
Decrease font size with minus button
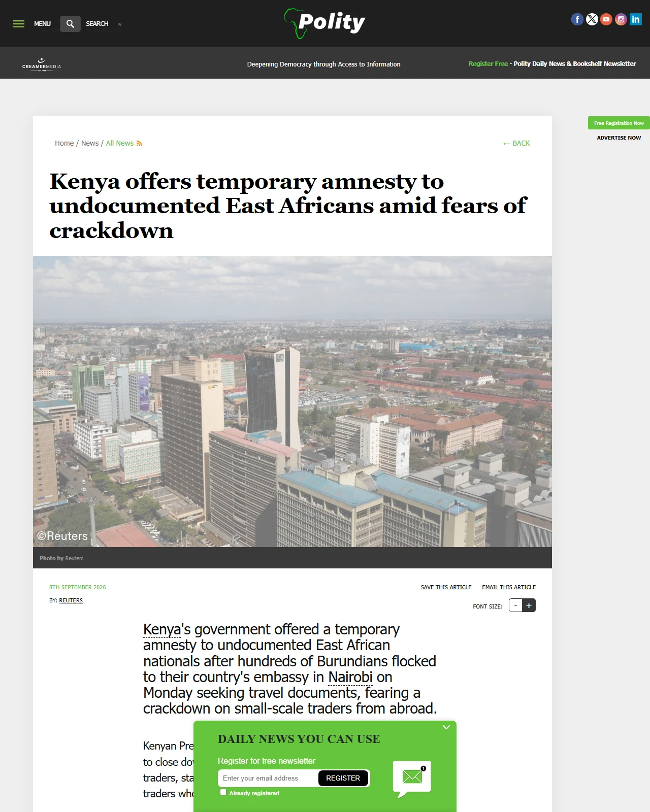click(x=515, y=605)
